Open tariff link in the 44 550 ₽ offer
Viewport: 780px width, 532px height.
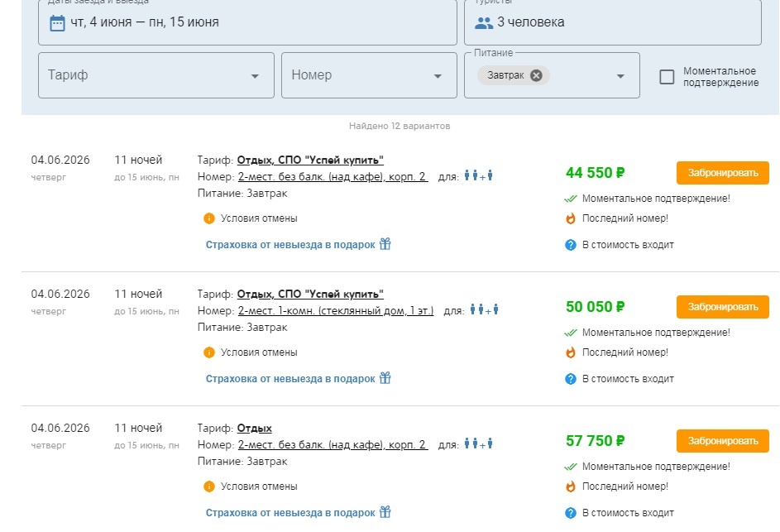tap(310, 161)
